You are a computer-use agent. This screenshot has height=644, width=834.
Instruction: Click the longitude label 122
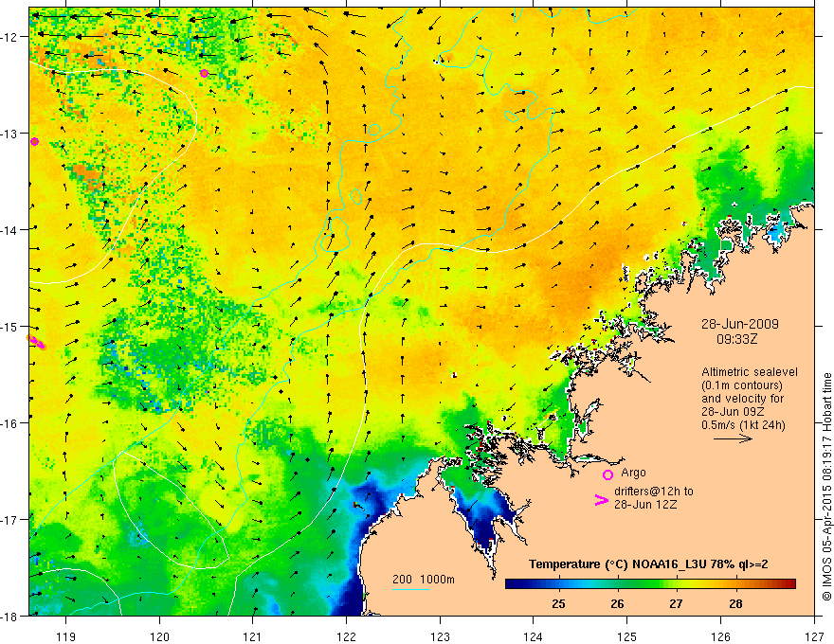pos(346,636)
